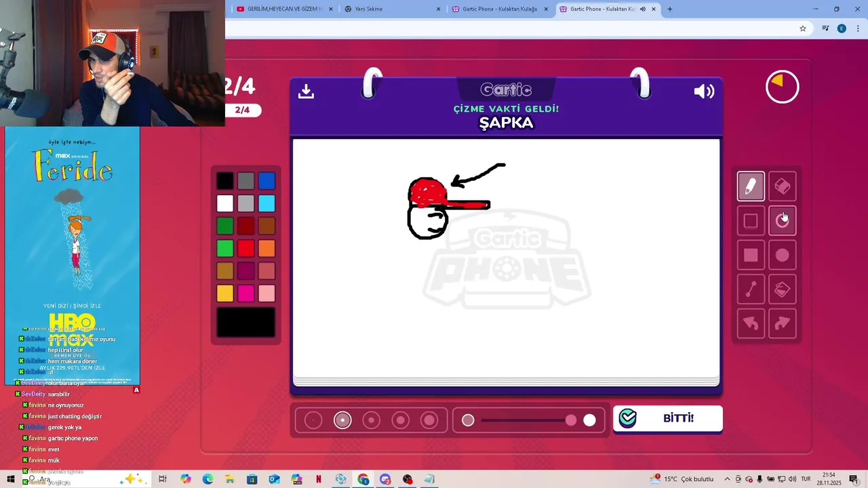Mute the game sound speaker icon
Screen dimensions: 868x488
[704, 91]
